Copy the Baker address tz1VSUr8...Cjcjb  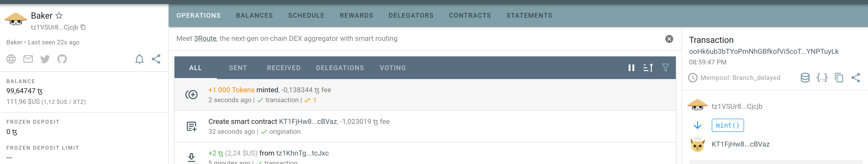point(83,27)
